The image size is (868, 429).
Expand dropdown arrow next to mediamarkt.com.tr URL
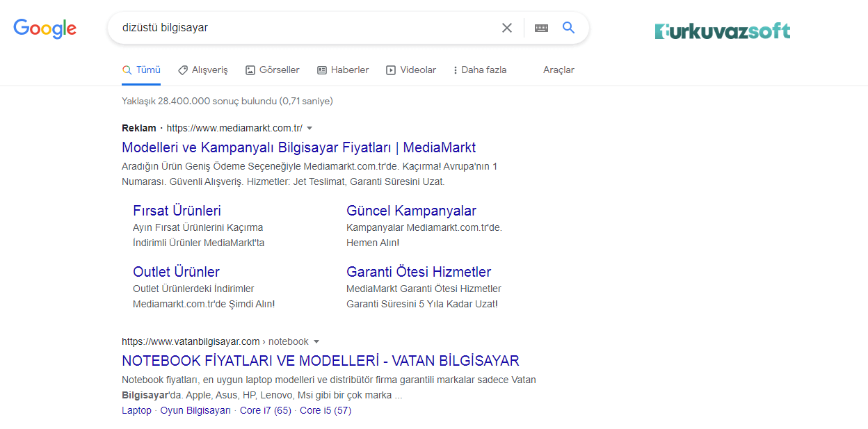click(310, 128)
